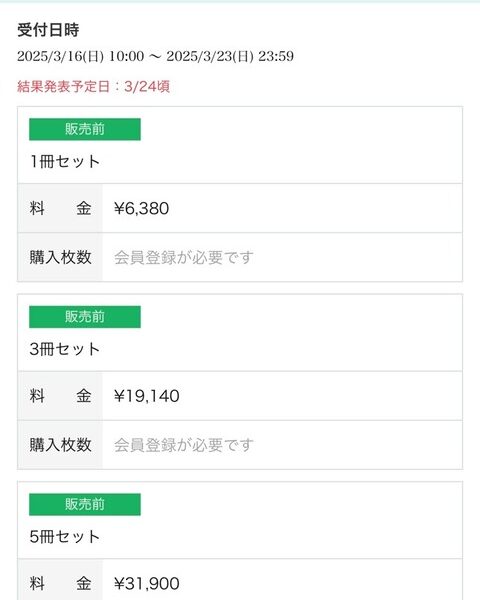Select the 1冊セット title text
The width and height of the screenshot is (480, 600).
[x=65, y=161]
